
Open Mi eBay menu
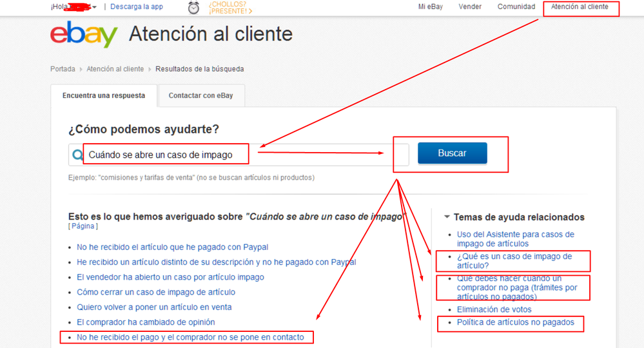(431, 6)
